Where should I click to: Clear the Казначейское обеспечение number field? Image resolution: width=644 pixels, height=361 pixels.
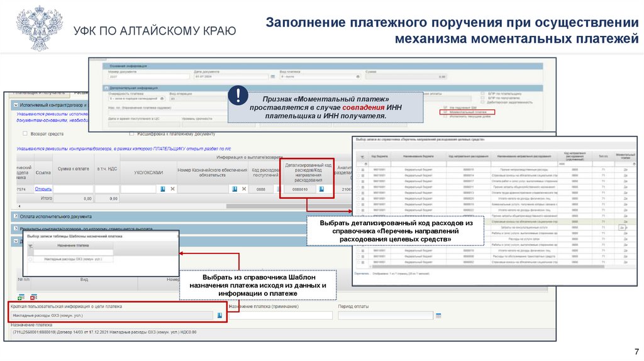244,189
